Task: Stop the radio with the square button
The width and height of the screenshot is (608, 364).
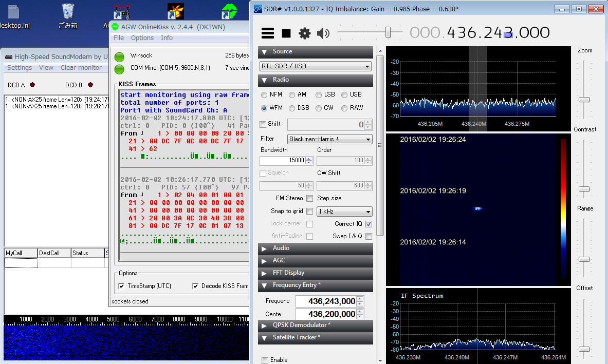Action: coord(286,33)
